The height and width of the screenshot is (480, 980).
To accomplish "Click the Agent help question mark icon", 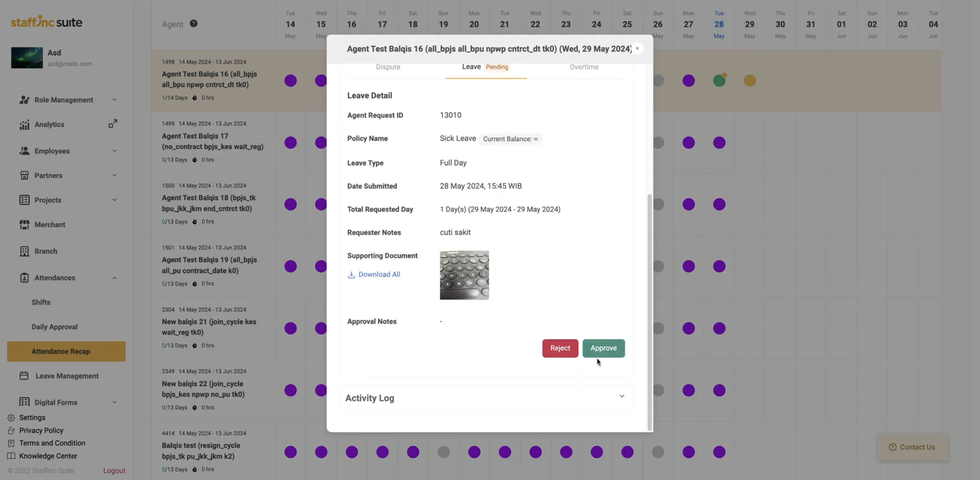I will click(194, 24).
